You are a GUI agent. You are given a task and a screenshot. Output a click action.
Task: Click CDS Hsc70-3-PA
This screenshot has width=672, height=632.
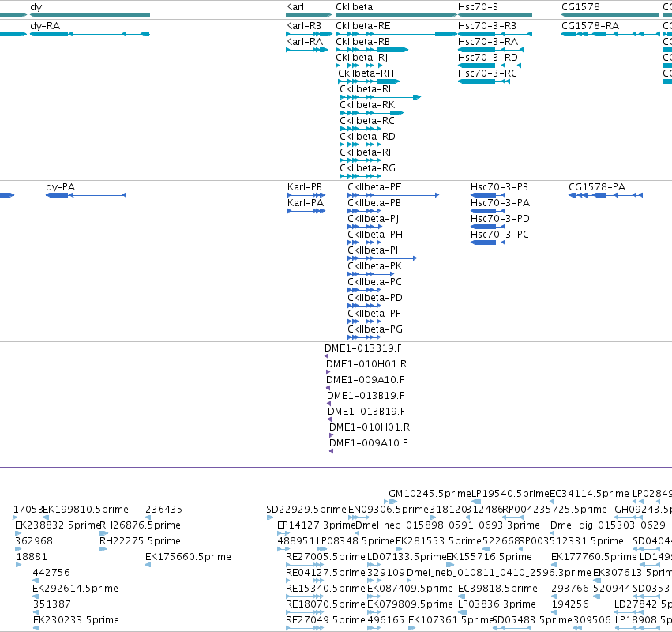click(x=500, y=203)
